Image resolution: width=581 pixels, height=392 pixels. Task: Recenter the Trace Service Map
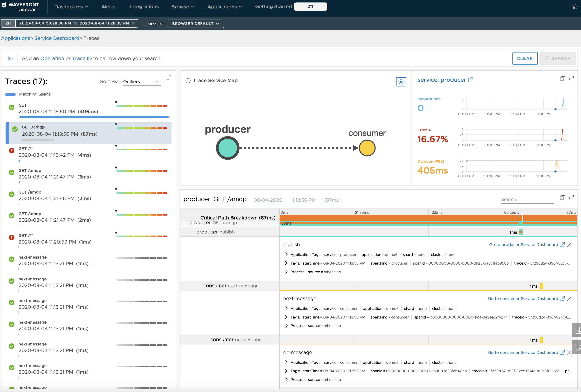tap(401, 82)
